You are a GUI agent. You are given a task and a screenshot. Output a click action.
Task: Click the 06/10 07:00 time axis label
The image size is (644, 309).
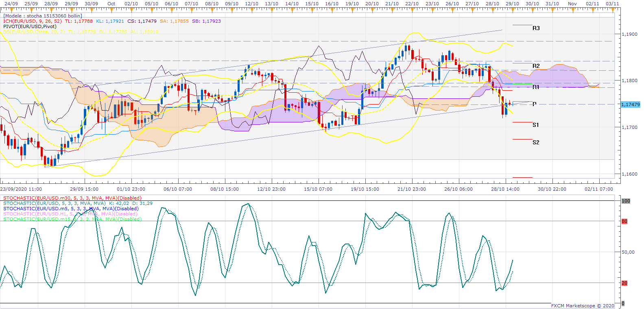[178, 189]
